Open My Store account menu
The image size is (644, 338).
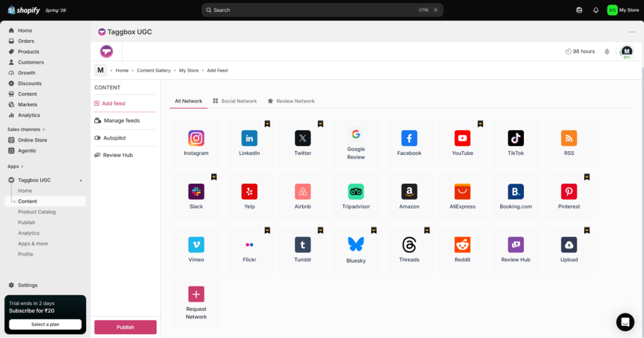[x=623, y=10]
